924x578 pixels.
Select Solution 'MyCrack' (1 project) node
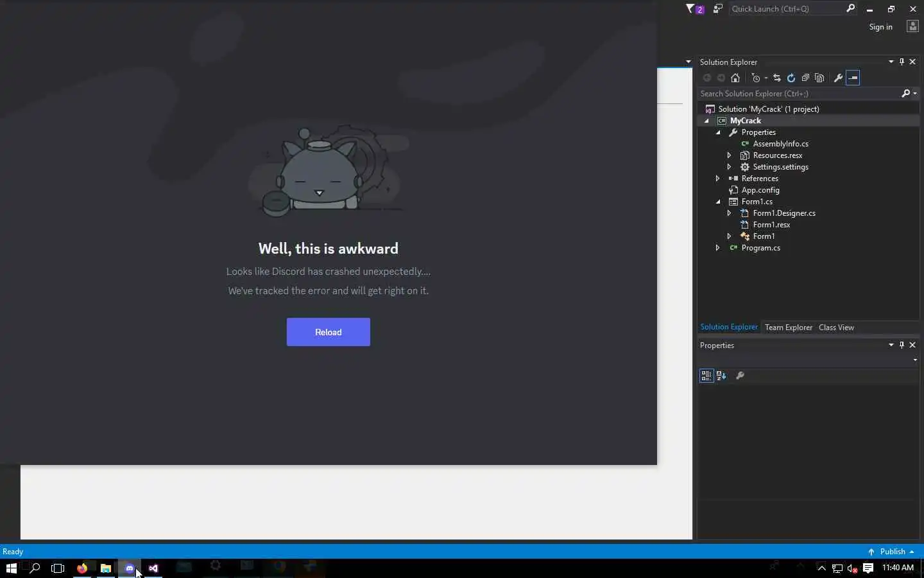click(769, 109)
